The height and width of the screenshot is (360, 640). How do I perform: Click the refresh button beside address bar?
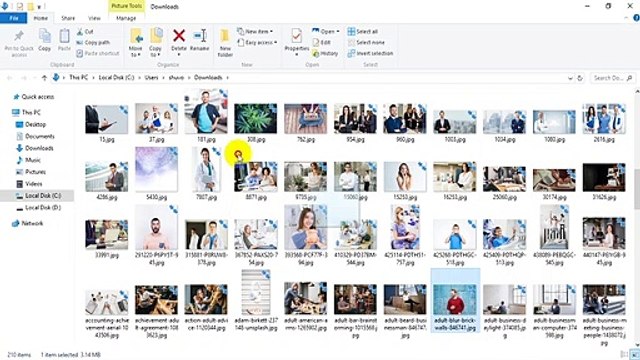coord(580,78)
